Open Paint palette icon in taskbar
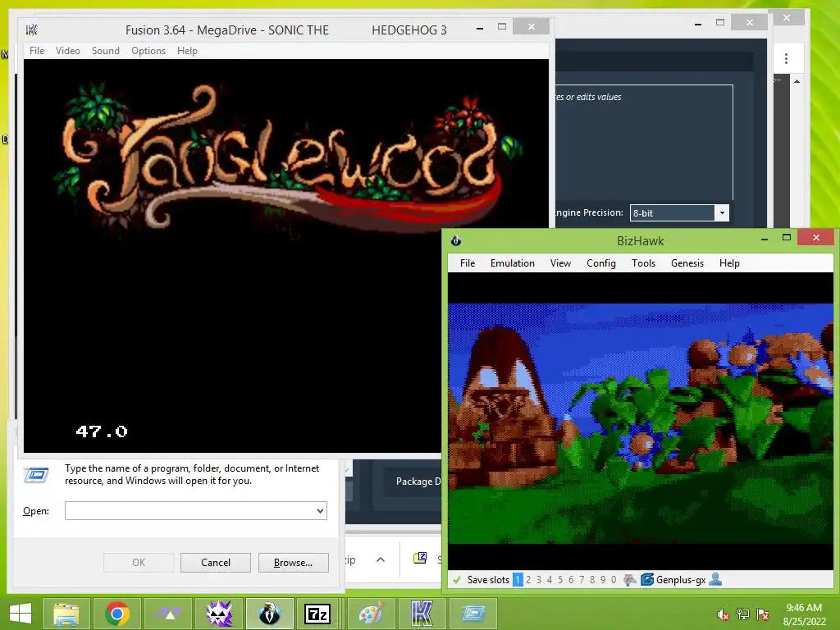 pos(371,614)
